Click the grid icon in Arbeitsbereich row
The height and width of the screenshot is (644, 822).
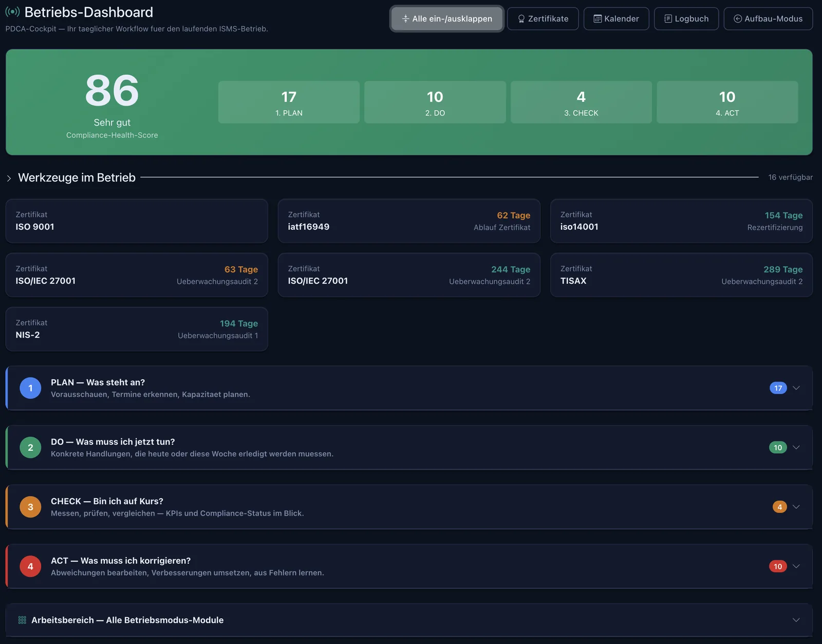[22, 620]
